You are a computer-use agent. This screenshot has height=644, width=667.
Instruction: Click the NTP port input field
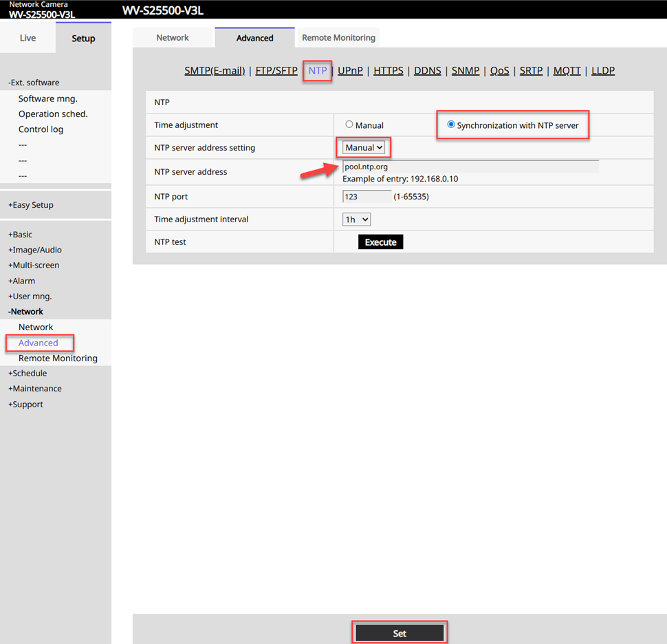[x=367, y=197]
